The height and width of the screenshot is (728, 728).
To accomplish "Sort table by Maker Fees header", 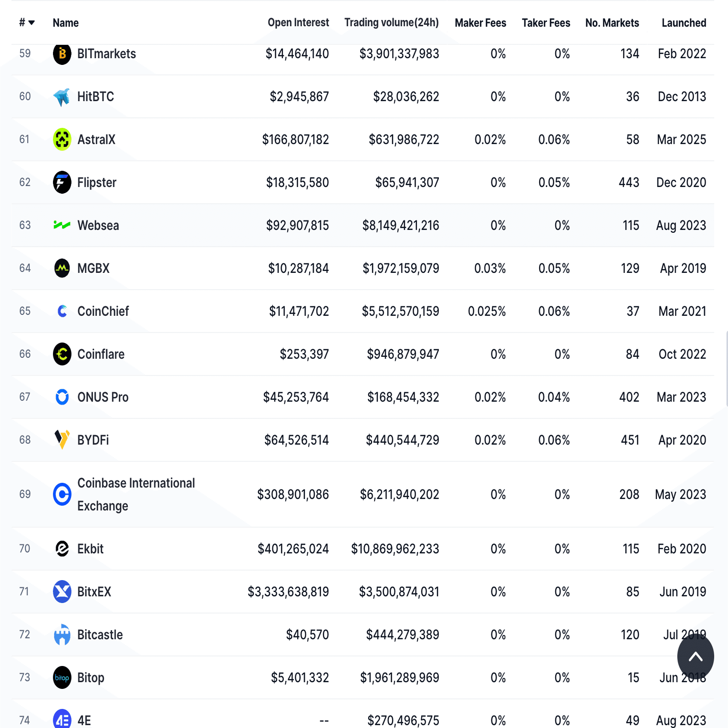I will coord(480,23).
